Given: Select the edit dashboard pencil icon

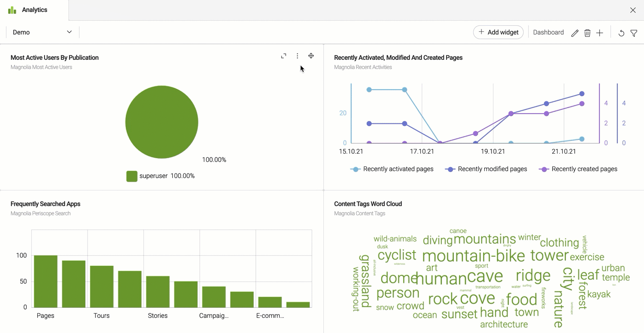Looking at the screenshot, I should pos(575,33).
